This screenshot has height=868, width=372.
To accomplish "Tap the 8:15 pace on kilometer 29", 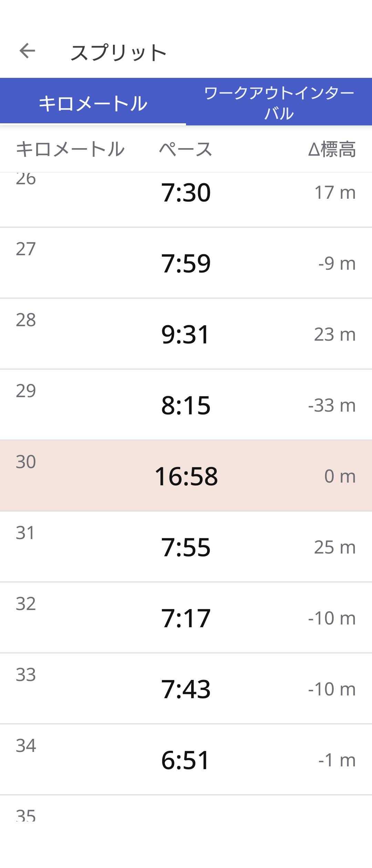I will (x=186, y=405).
